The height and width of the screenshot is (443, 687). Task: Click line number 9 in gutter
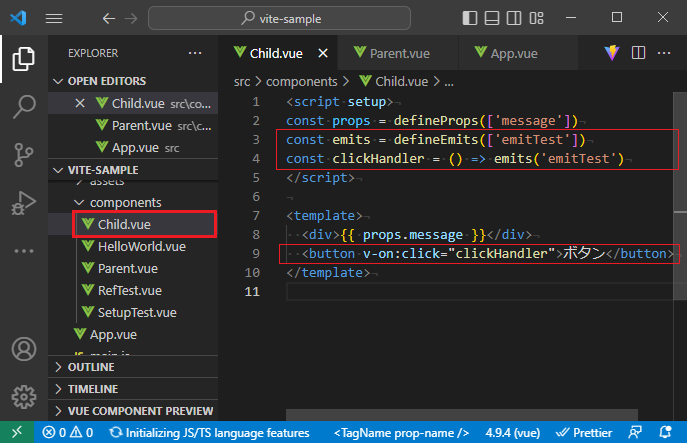click(256, 254)
